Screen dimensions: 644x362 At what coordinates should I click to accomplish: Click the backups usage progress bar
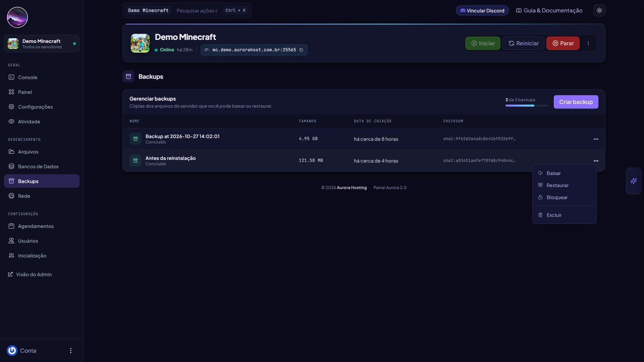click(x=527, y=106)
